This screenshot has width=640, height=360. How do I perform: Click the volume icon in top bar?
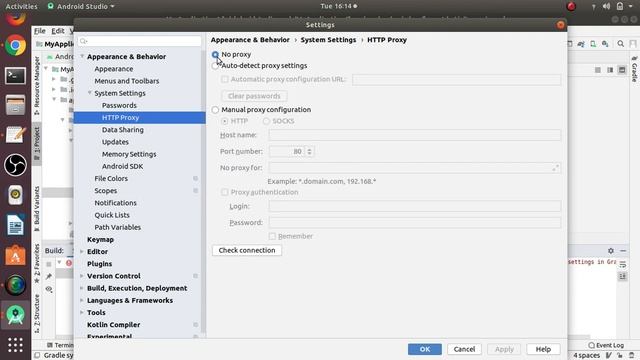coord(607,6)
